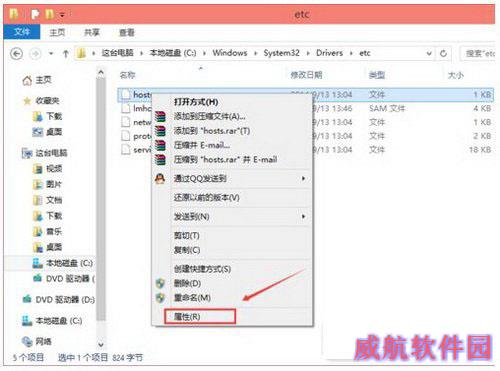
Task: Switch to the 共享 ribbon tab
Action: coord(92,32)
